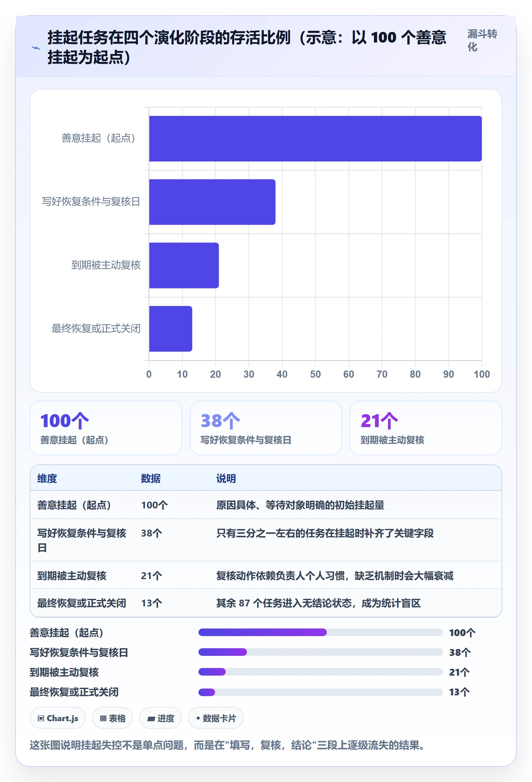Click the 最终恢复或正式关闭 progress bar
Image resolution: width=532 pixels, height=782 pixels.
point(321,692)
